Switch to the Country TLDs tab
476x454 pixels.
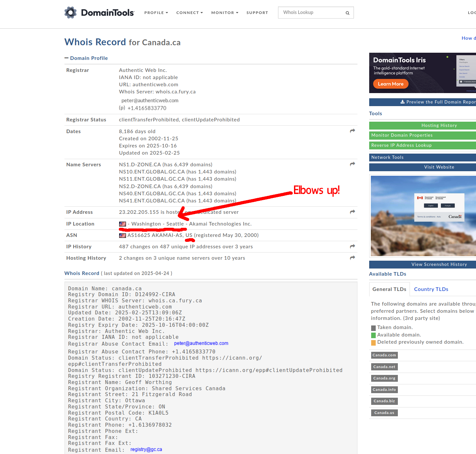(x=431, y=289)
